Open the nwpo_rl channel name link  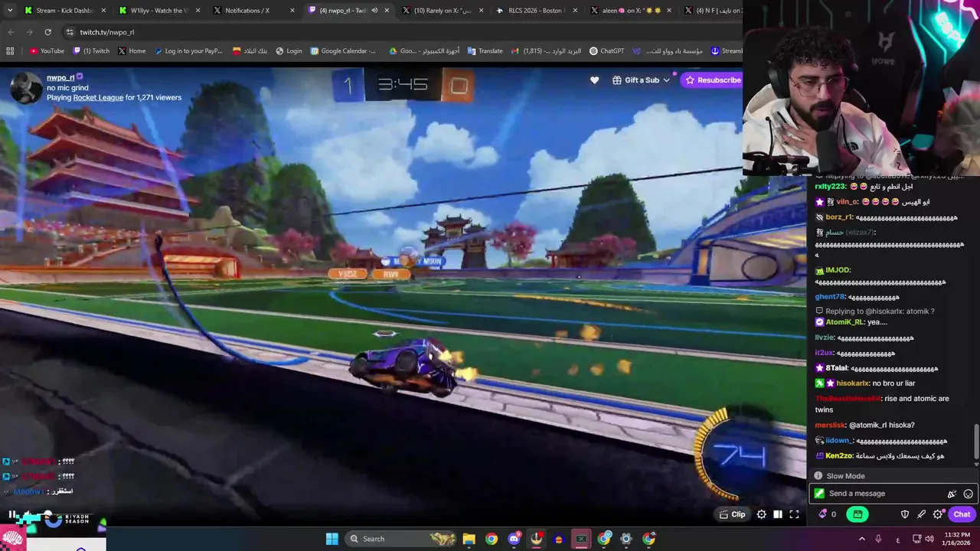(x=60, y=77)
